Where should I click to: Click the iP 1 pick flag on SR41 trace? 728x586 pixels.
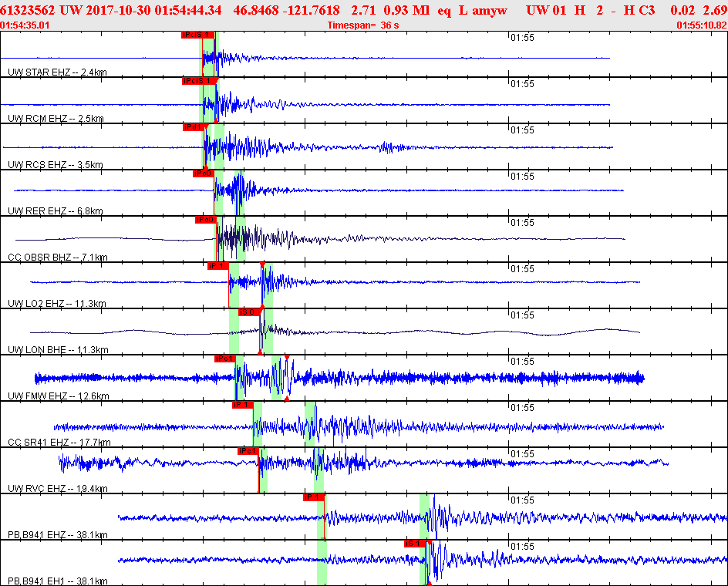point(243,405)
